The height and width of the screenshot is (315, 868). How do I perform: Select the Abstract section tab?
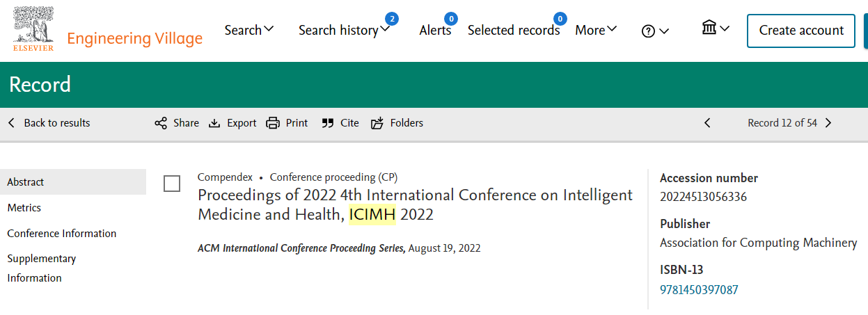click(73, 182)
